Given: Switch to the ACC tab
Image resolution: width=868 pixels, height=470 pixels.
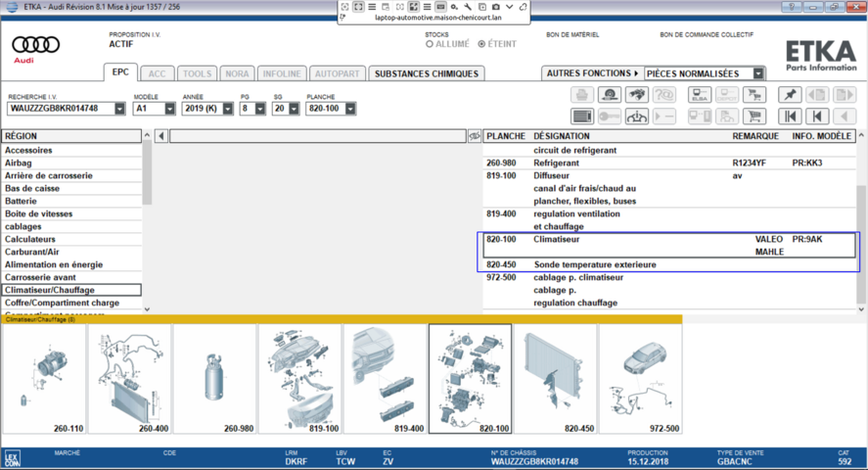Looking at the screenshot, I should tap(157, 73).
